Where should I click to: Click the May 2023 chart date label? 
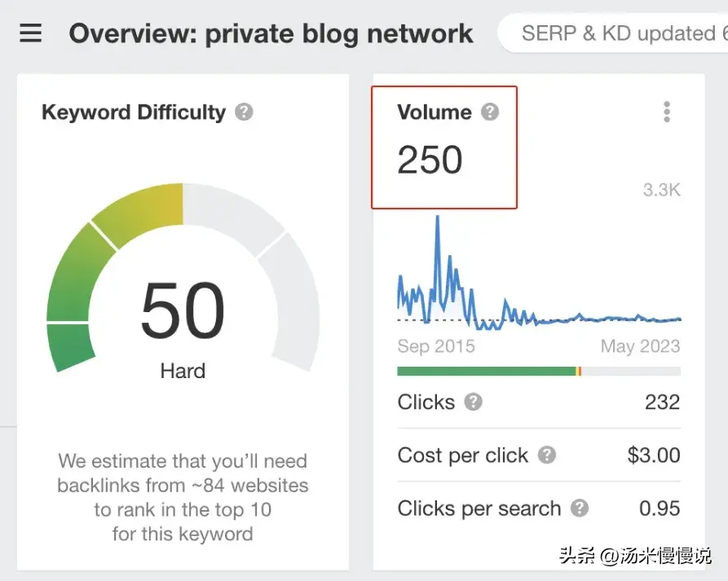[x=640, y=346]
